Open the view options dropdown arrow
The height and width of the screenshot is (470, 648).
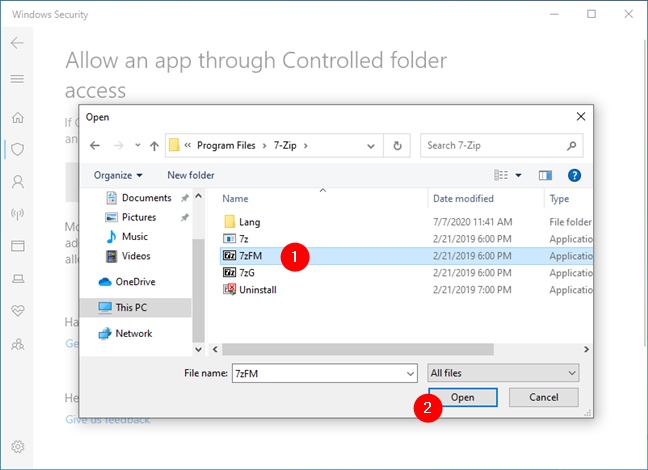tap(518, 175)
